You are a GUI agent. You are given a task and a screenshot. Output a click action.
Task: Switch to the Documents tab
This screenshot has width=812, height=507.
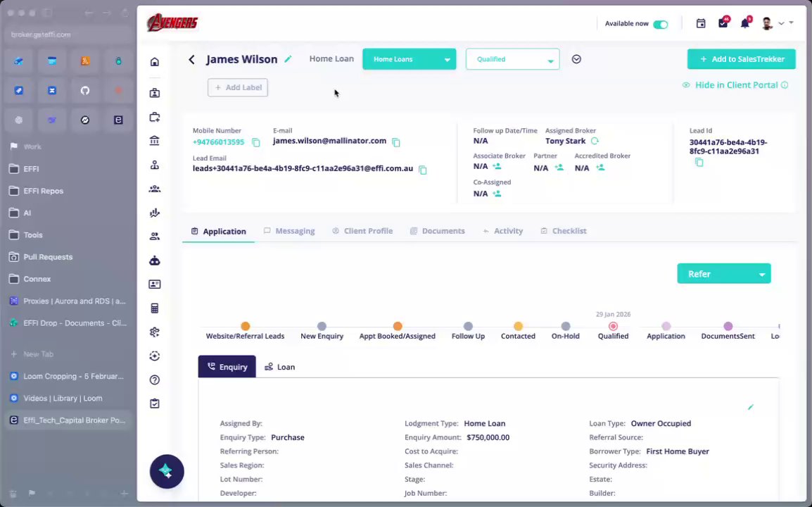tap(437, 231)
